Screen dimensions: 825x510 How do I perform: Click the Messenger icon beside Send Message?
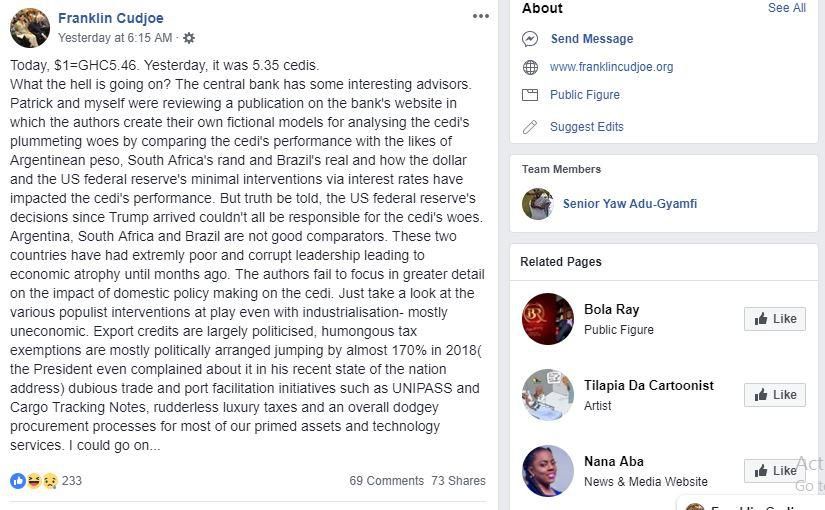click(530, 39)
